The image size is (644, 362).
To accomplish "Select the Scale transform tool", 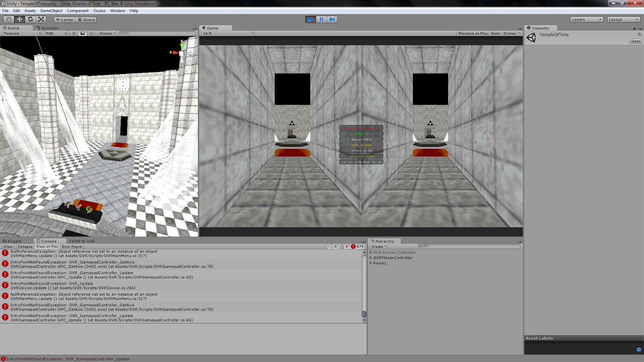I will pyautogui.click(x=41, y=19).
